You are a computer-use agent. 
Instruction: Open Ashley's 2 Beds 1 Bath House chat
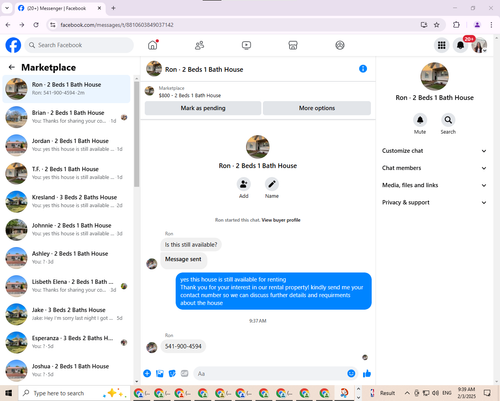(66, 258)
